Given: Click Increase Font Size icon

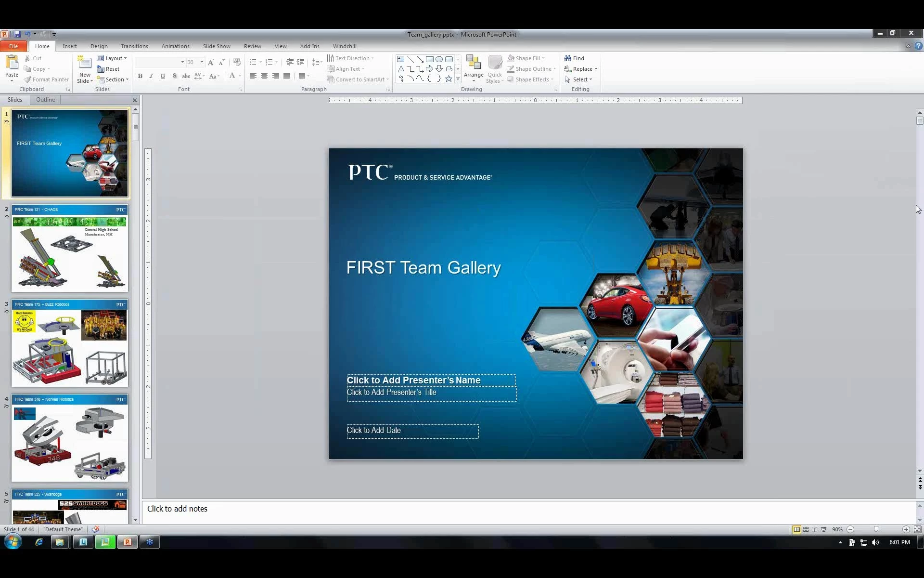Looking at the screenshot, I should tap(211, 62).
